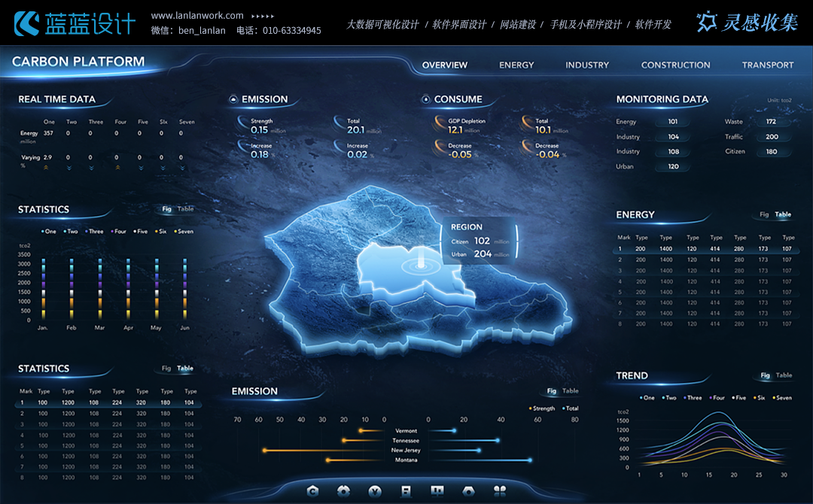
Task: Click the blue down chevron under column Two
Action: [x=69, y=169]
